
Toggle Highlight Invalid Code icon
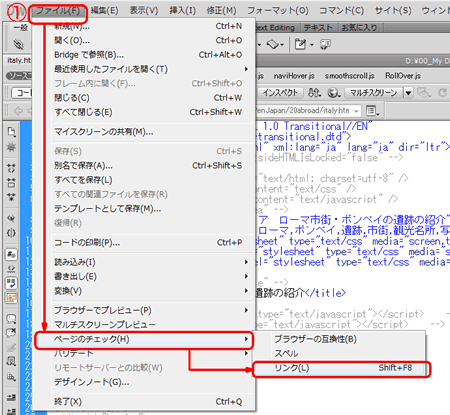point(11,269)
